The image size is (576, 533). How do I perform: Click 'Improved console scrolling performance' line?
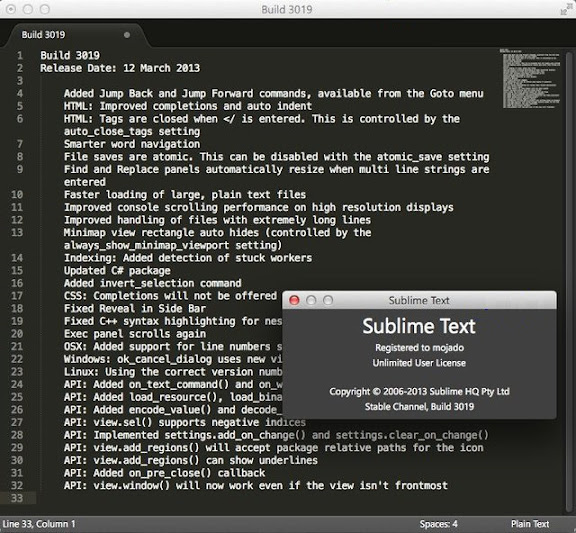coord(259,208)
